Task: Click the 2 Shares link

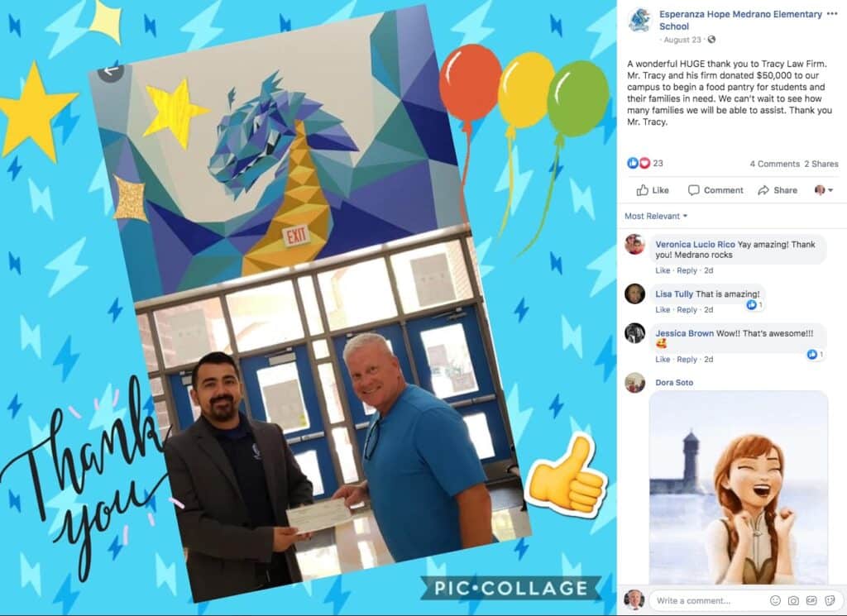Action: coord(821,164)
